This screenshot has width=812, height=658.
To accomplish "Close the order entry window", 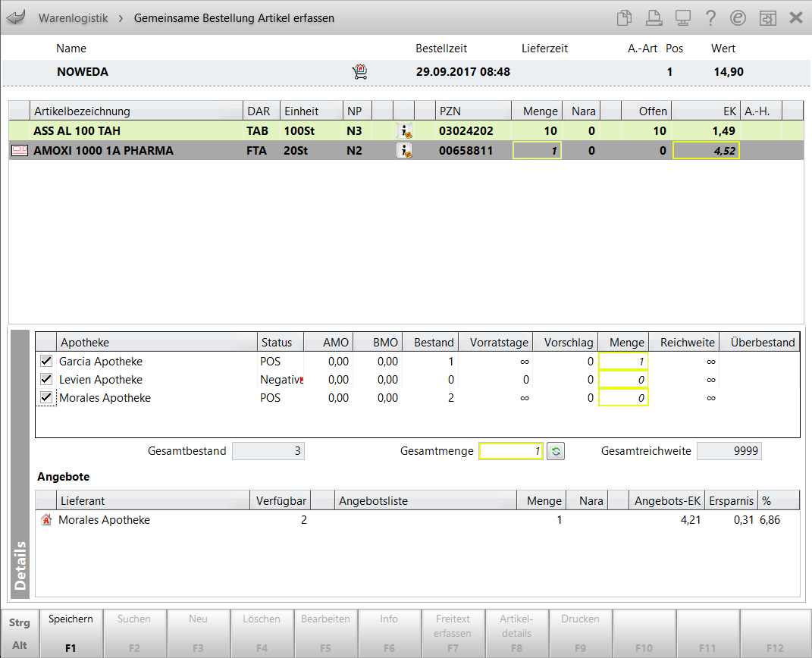I will pos(796,17).
